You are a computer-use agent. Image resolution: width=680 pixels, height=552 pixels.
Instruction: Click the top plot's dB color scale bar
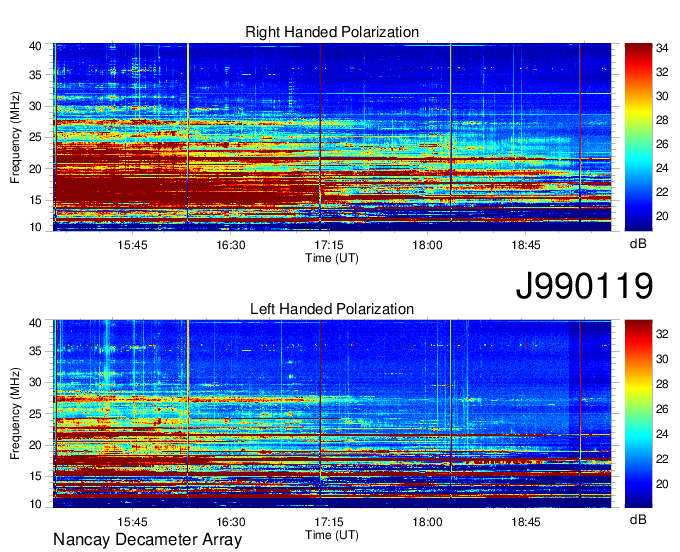pos(638,137)
